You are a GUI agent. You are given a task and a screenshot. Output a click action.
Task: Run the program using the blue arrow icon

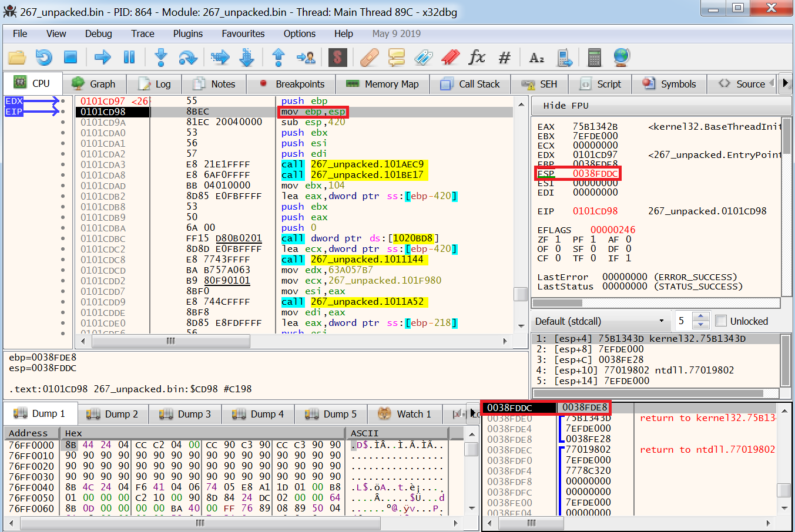[x=101, y=57]
